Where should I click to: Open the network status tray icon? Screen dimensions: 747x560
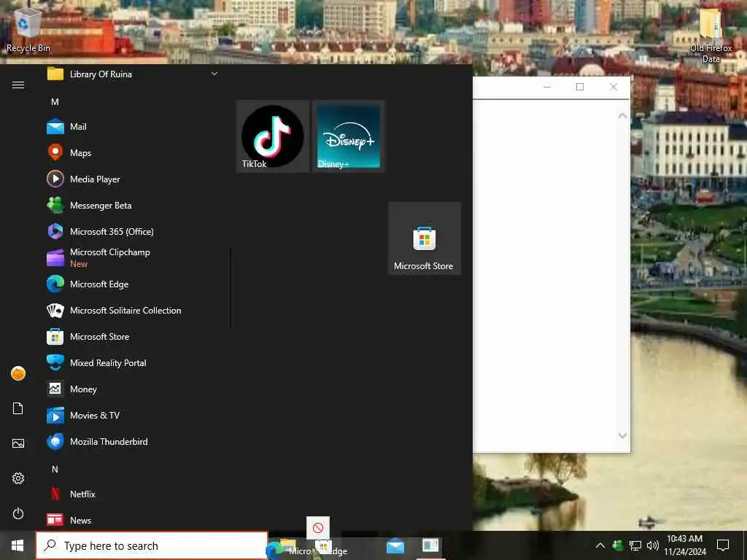[635, 545]
